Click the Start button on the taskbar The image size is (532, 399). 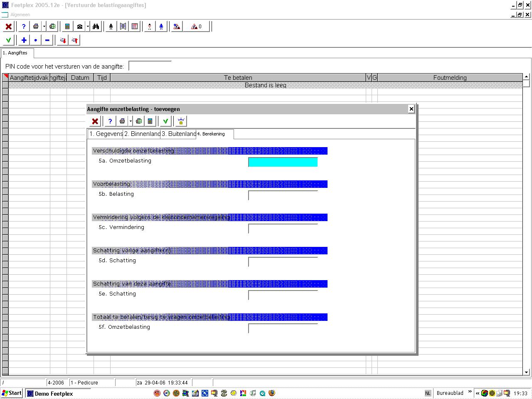coord(12,393)
